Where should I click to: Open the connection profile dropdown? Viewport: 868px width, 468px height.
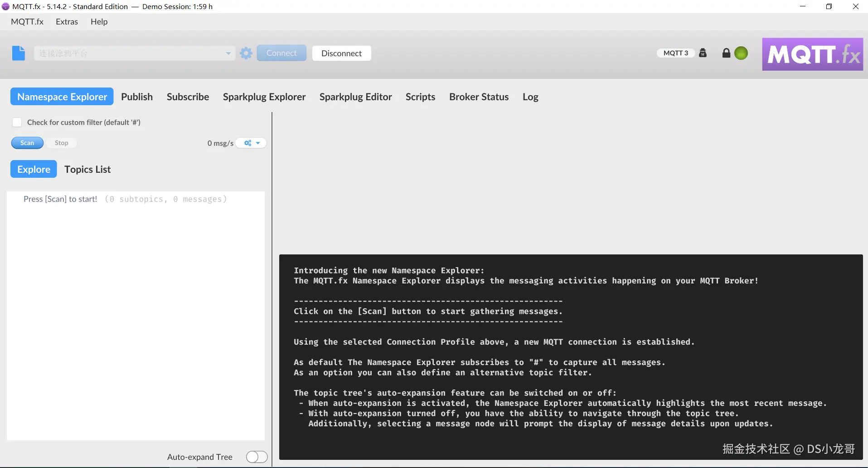click(135, 53)
